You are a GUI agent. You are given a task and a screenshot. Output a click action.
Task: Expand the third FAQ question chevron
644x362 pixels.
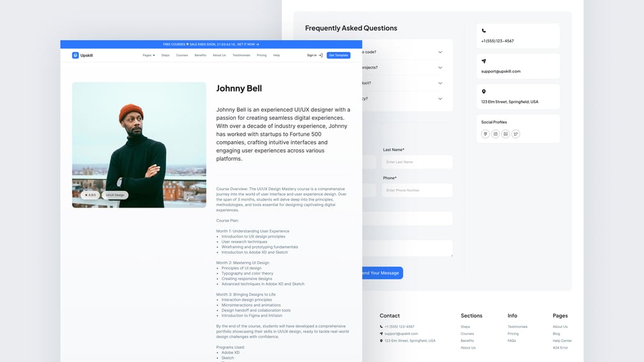point(440,83)
